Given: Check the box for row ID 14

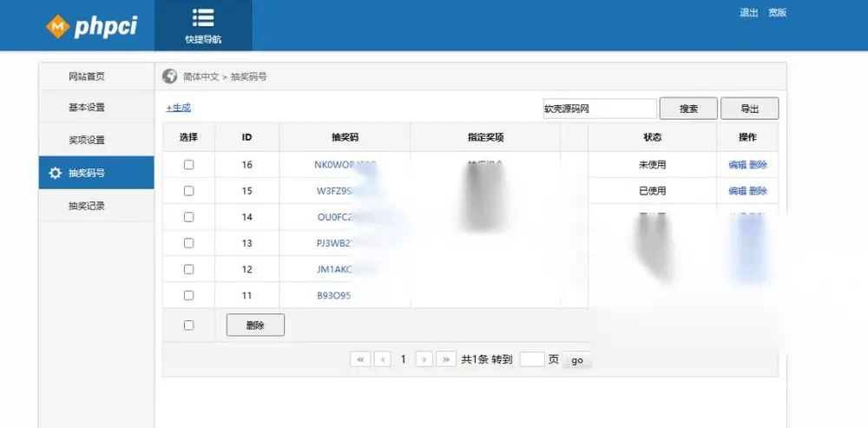Looking at the screenshot, I should tap(188, 217).
